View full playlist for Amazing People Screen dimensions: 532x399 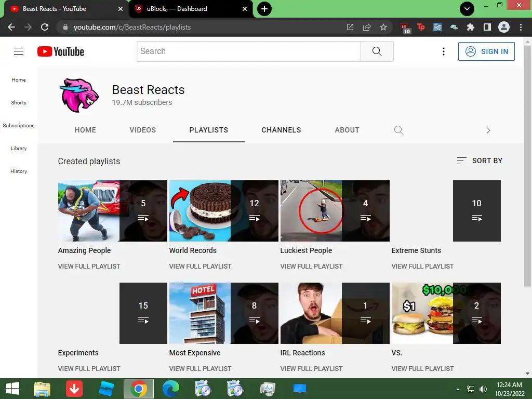tap(89, 267)
